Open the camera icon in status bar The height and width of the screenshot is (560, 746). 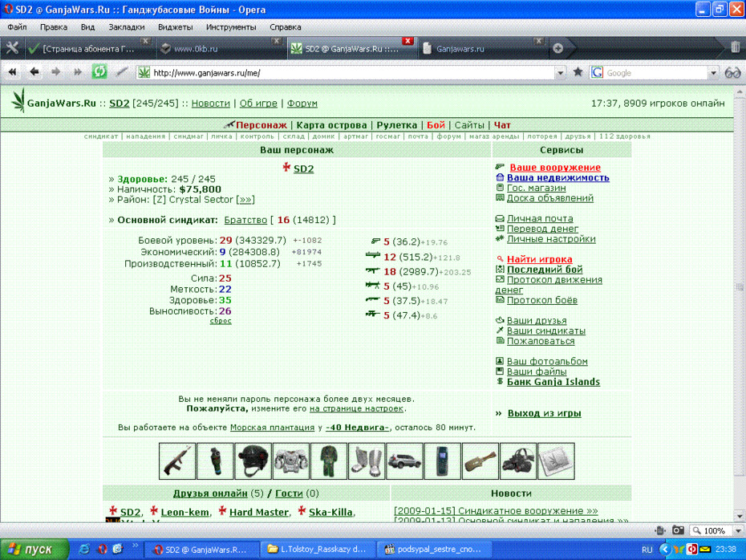coord(678,530)
